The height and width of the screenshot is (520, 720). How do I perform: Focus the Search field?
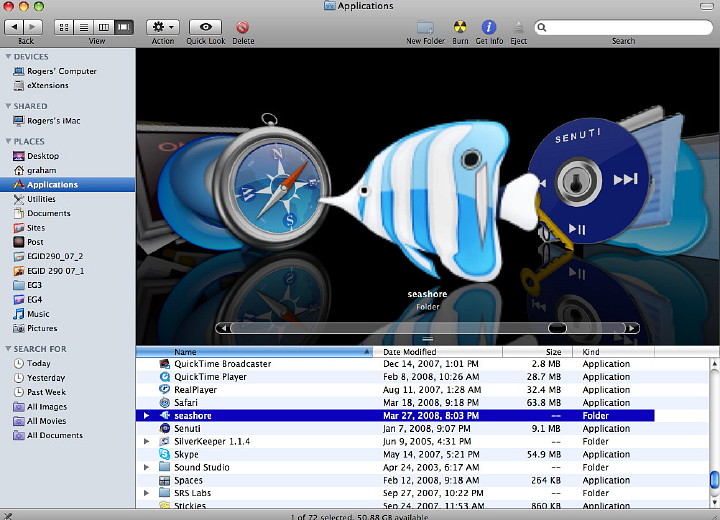[x=624, y=28]
